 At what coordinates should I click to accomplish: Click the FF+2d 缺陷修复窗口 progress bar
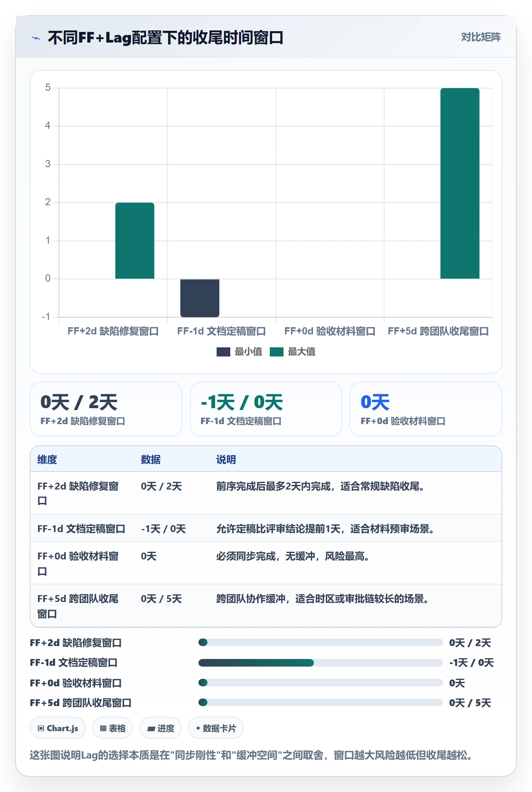click(x=320, y=642)
